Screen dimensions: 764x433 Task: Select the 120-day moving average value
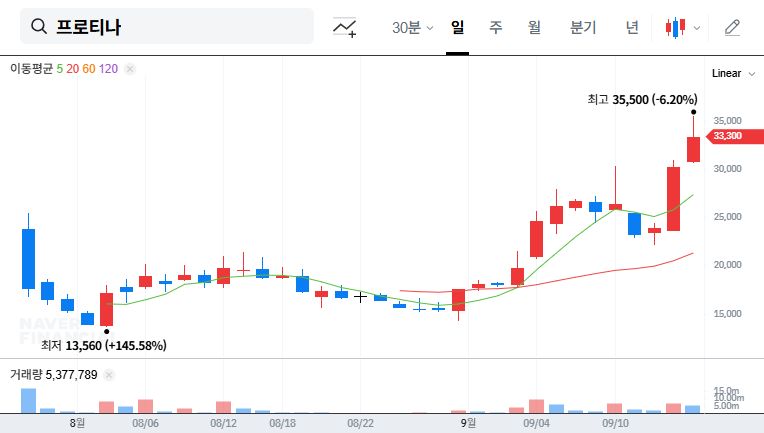(108, 69)
